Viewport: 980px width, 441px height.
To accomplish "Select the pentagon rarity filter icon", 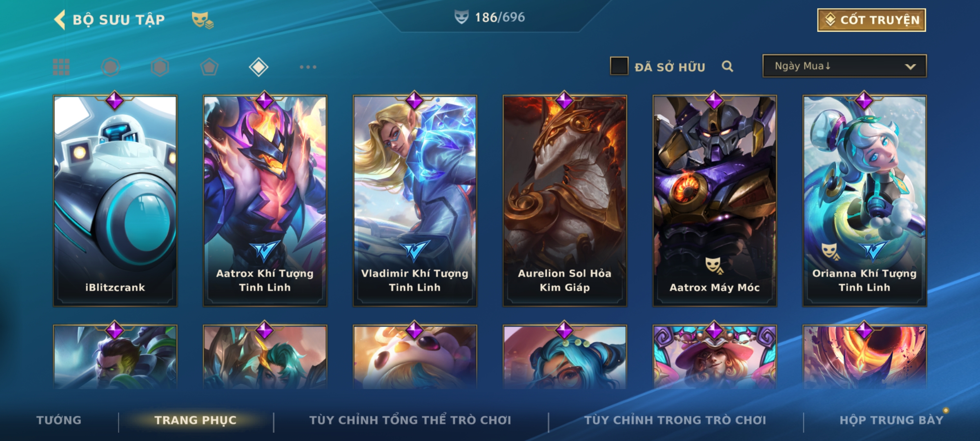I will (209, 67).
